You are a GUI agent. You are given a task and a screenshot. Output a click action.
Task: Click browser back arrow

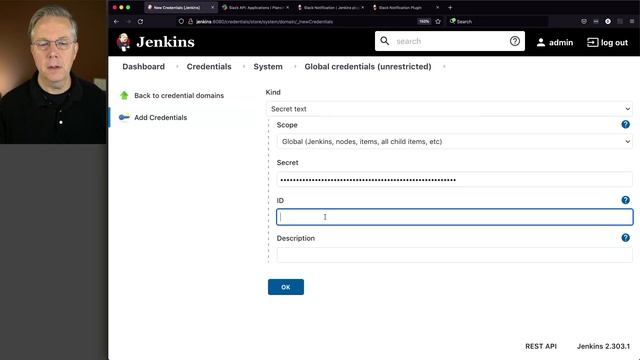(116, 21)
